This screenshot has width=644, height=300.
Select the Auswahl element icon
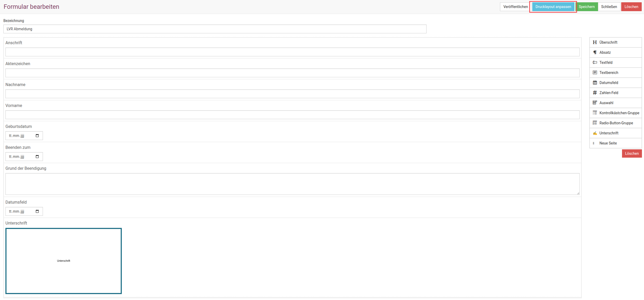(595, 103)
